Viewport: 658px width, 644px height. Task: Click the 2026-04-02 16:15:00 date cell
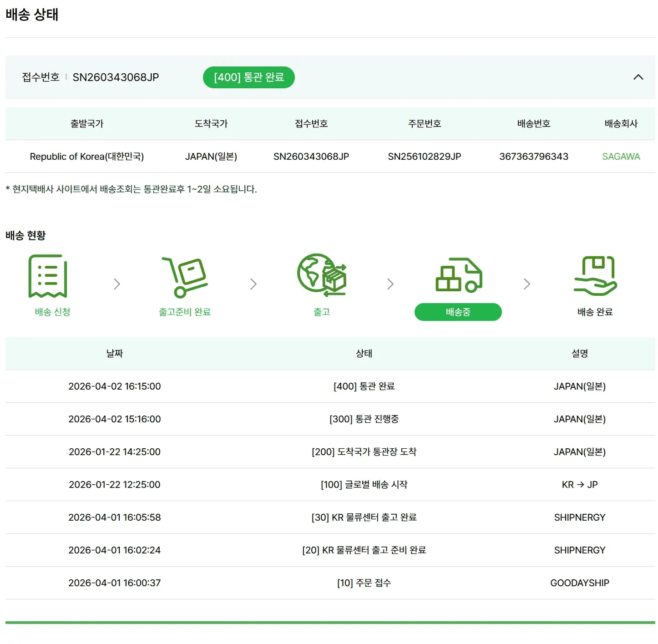point(115,386)
